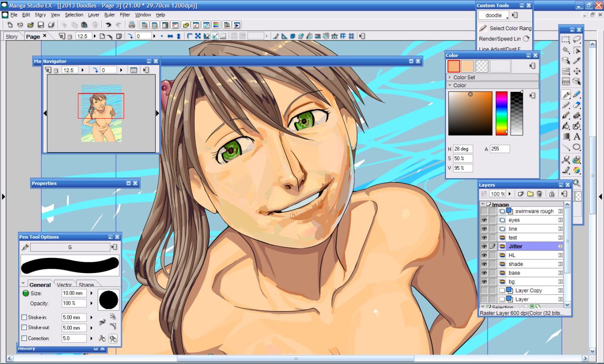The width and height of the screenshot is (604, 364).
Task: Enable the Stroke-out checkbox
Action: pos(24,328)
